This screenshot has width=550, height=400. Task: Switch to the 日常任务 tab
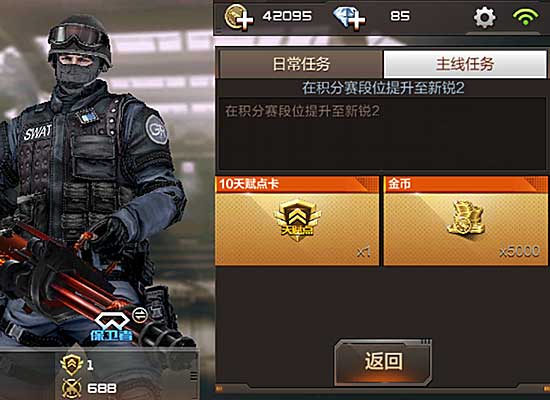[301, 64]
